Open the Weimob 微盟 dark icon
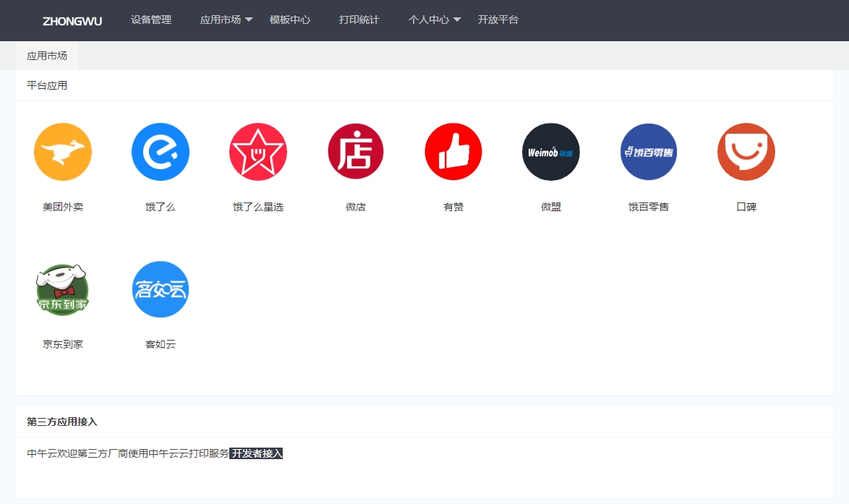Viewport: 849px width, 504px height. [550, 152]
